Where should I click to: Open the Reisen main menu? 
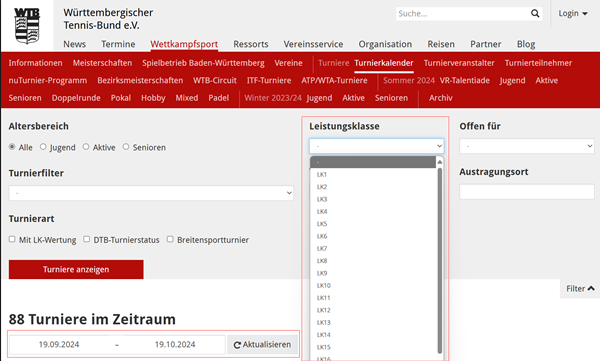441,44
